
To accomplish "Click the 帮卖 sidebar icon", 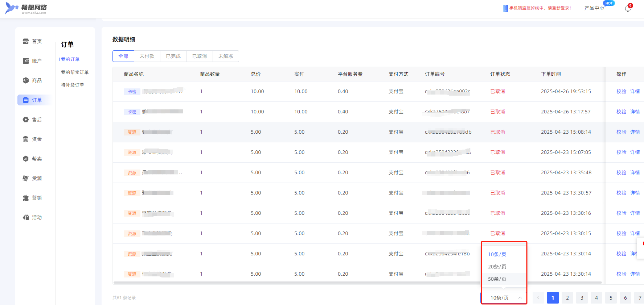I will coord(26,159).
